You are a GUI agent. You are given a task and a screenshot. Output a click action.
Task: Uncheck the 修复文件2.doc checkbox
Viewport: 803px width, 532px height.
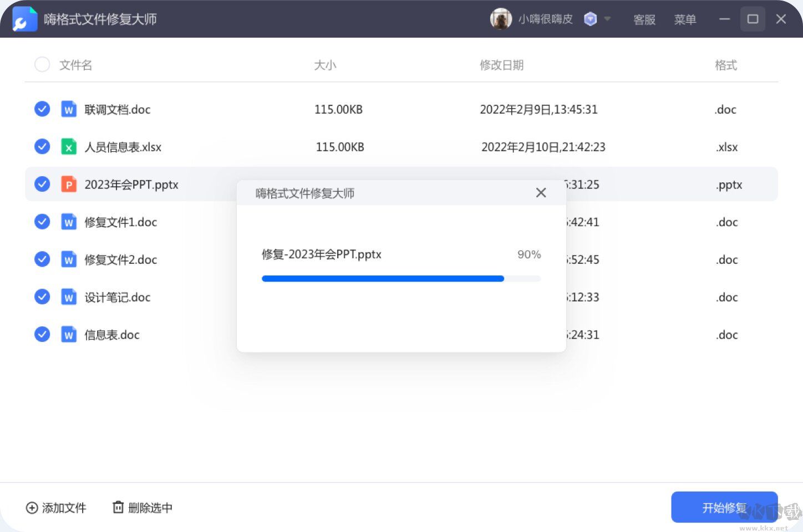(x=42, y=259)
